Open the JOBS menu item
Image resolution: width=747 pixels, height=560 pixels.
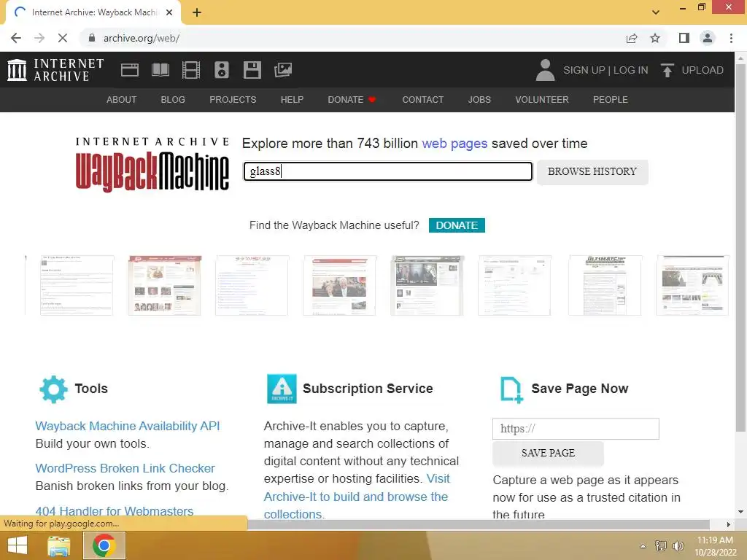click(479, 99)
